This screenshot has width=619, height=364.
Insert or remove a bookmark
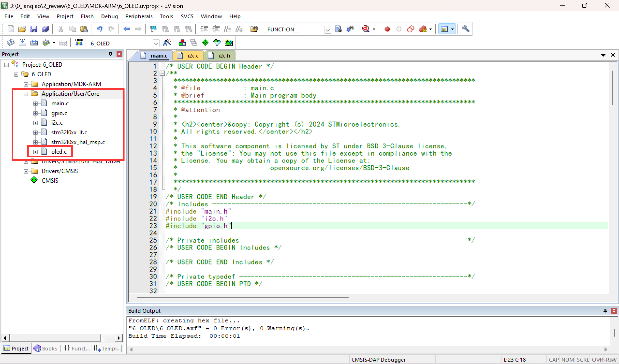pyautogui.click(x=153, y=29)
